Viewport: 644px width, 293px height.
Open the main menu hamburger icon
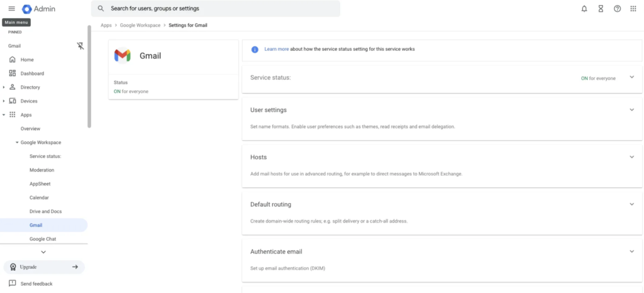[x=12, y=9]
